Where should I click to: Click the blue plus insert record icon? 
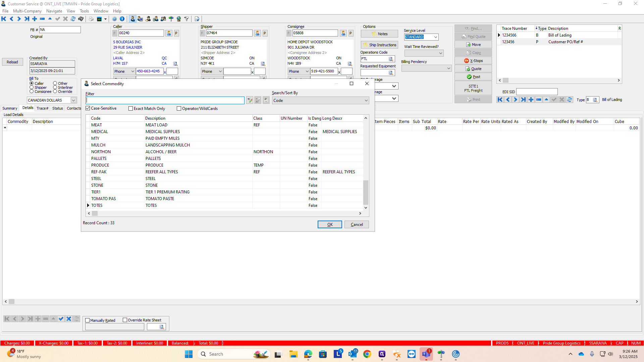click(x=35, y=19)
